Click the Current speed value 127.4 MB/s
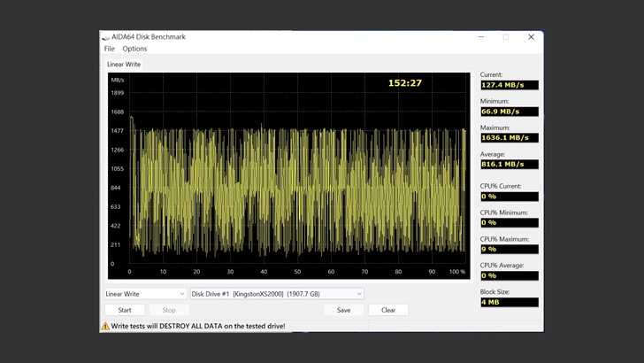Screen dimensions: 644x363 click(x=509, y=85)
